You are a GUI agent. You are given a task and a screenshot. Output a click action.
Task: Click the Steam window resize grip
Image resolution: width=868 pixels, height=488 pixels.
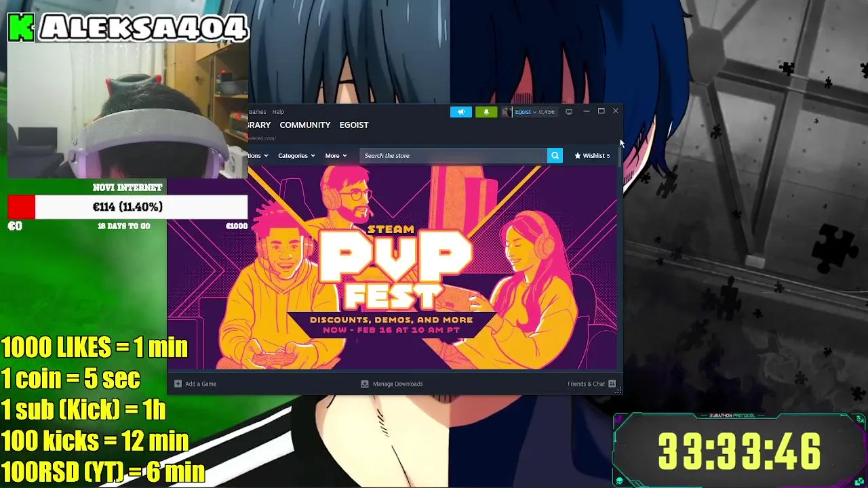point(618,390)
